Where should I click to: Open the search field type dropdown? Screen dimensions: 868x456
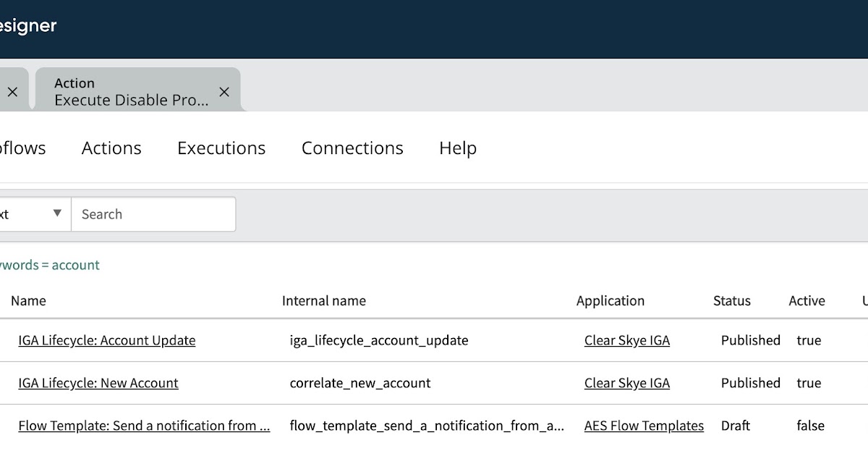point(57,214)
